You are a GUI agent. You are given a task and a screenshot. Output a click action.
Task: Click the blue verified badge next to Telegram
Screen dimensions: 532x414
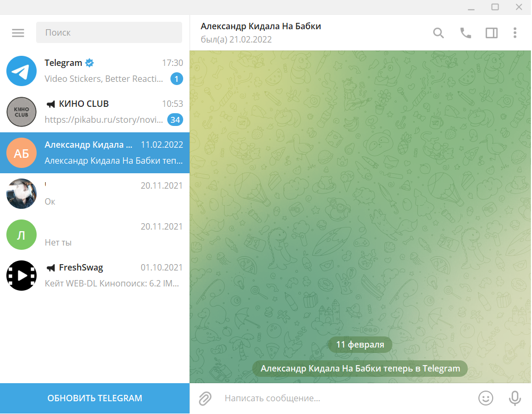90,63
